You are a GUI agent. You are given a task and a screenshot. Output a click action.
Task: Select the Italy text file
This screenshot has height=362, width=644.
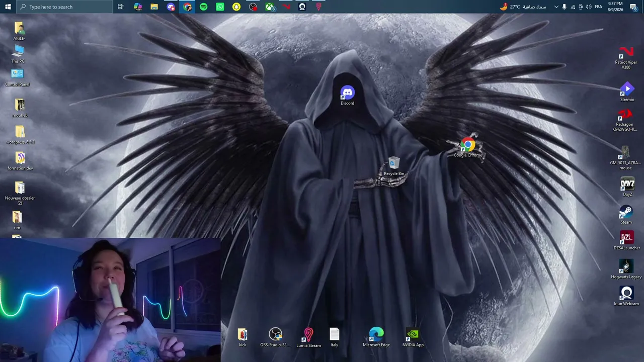tap(335, 337)
